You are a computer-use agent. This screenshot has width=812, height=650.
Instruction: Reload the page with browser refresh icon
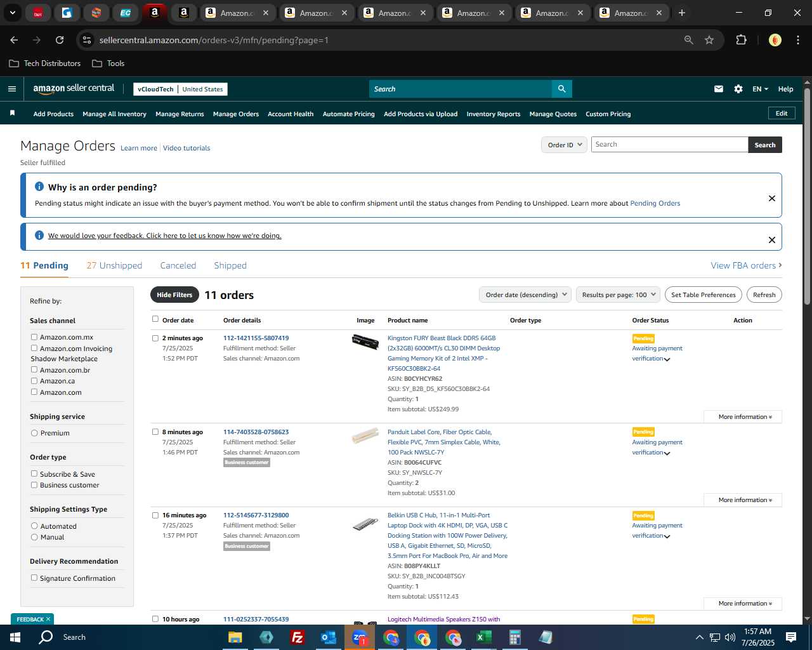coord(60,40)
